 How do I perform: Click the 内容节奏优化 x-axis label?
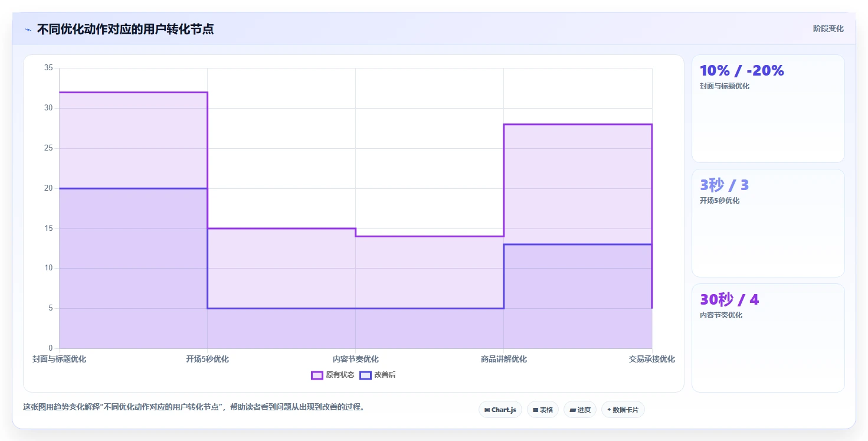[x=355, y=359]
